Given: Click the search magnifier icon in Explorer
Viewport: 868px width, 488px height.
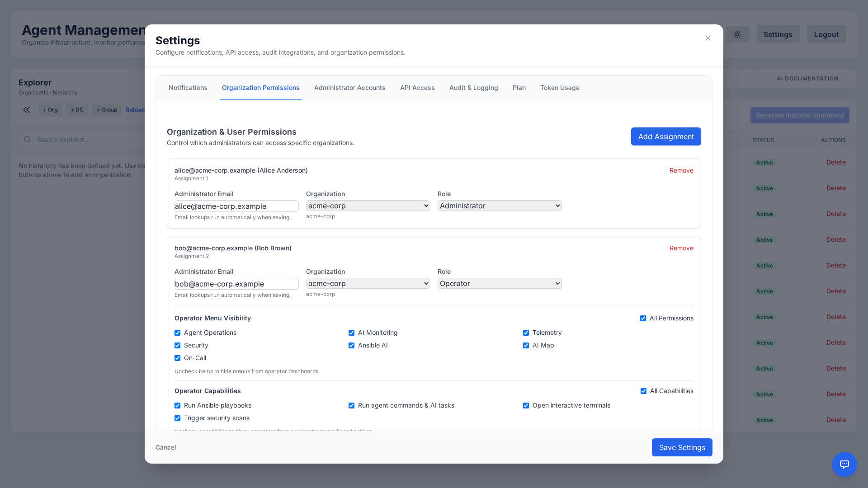Looking at the screenshot, I should click(27, 139).
